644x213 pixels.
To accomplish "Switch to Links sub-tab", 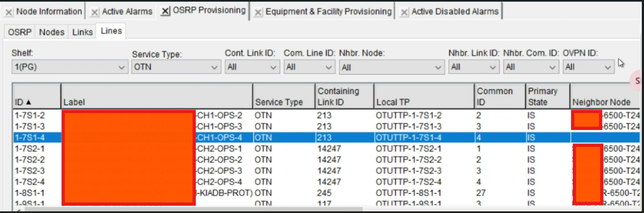I will [82, 32].
